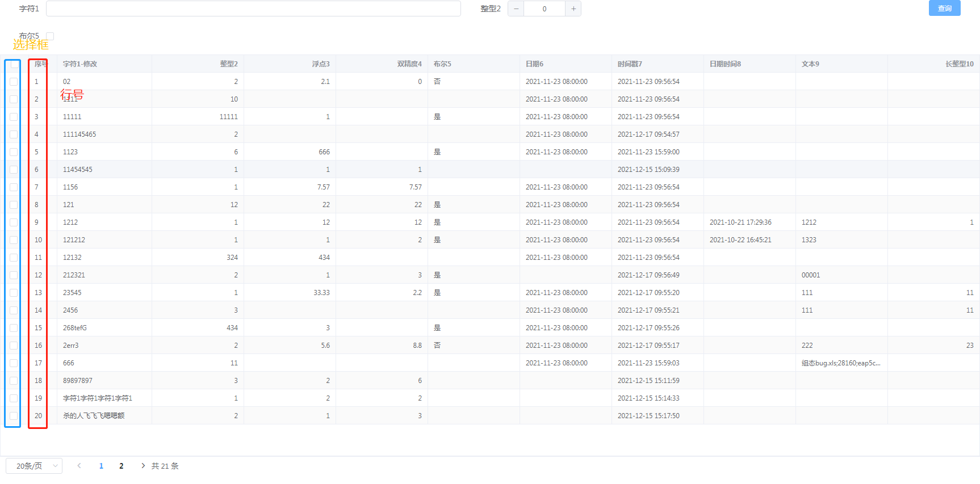Open the 20条/页 page size dropdown
The image size is (980, 484).
[34, 466]
